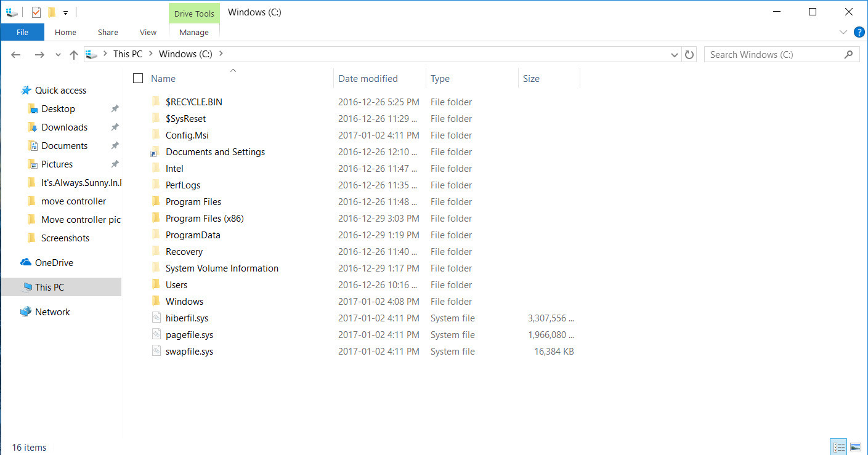This screenshot has width=868, height=455.
Task: Open the View ribbon tab
Action: (148, 33)
